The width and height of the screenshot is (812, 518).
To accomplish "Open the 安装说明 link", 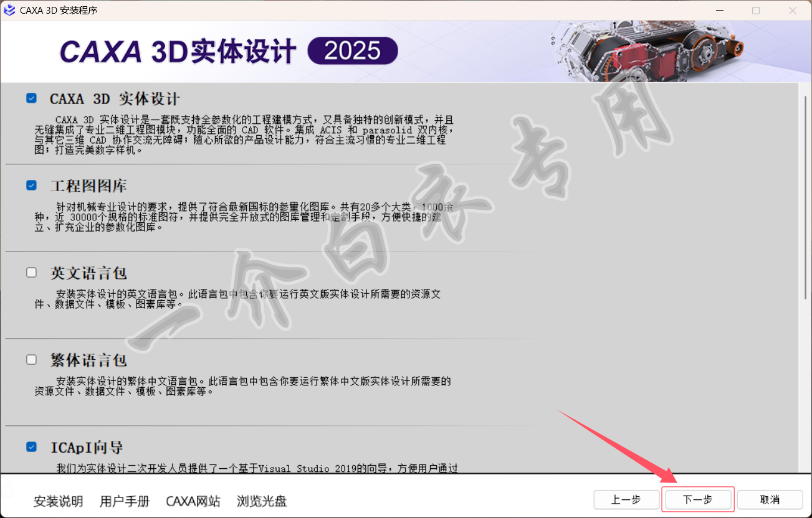I will coord(59,501).
